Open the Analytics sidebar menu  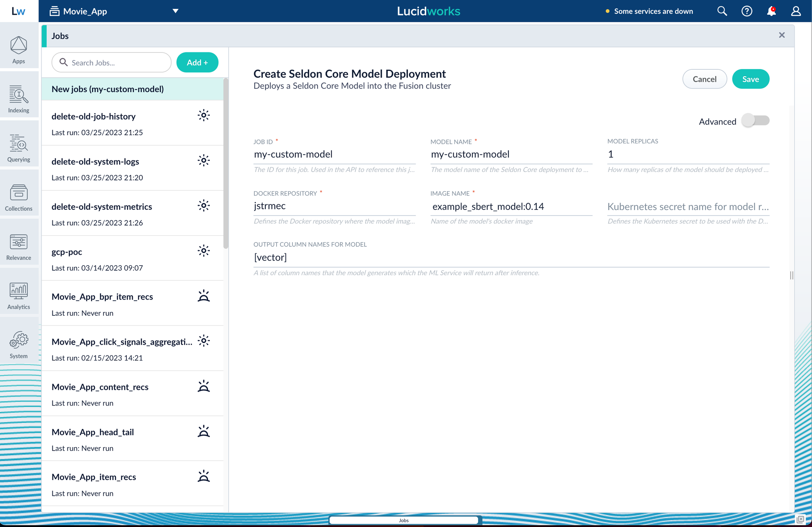tap(18, 295)
